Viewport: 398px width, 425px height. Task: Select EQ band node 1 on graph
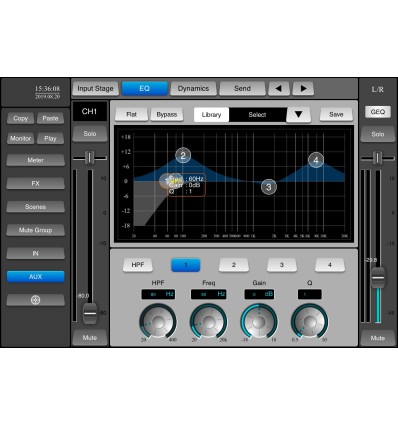(x=166, y=181)
